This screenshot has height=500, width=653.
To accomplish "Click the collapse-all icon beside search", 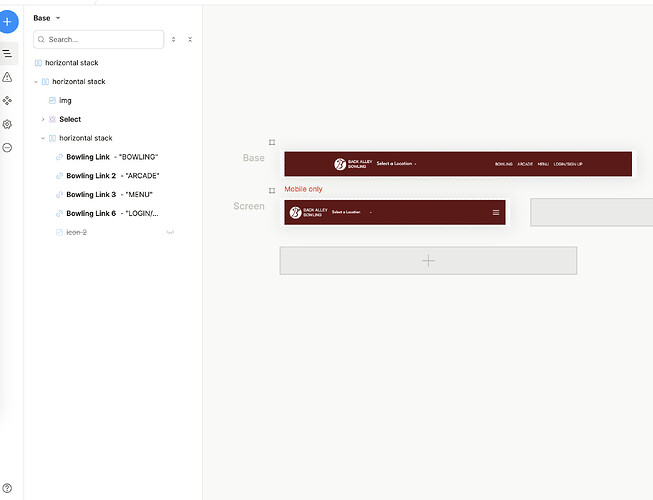I will pyautogui.click(x=190, y=39).
